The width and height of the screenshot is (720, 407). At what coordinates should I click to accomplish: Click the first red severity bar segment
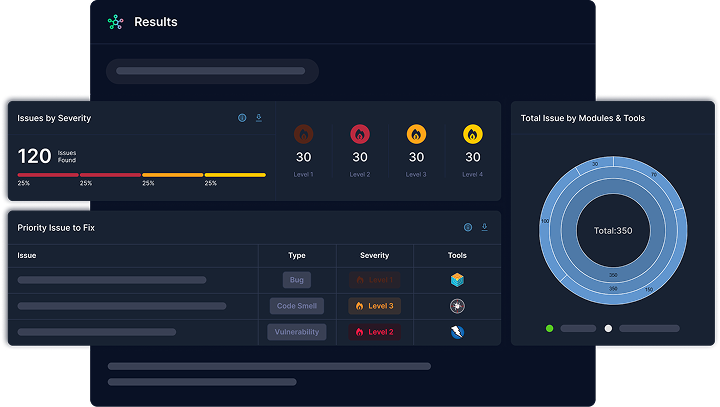tap(48, 175)
